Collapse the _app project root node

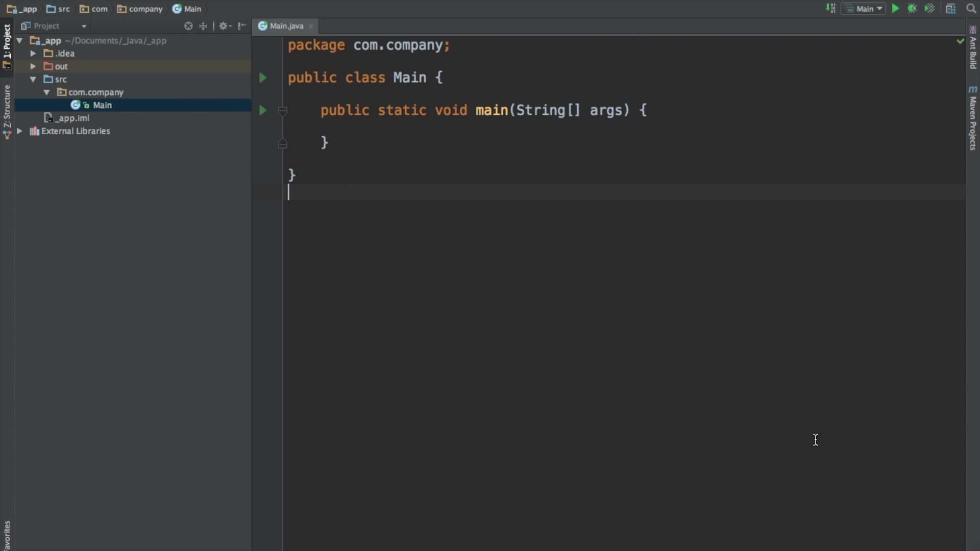(19, 40)
